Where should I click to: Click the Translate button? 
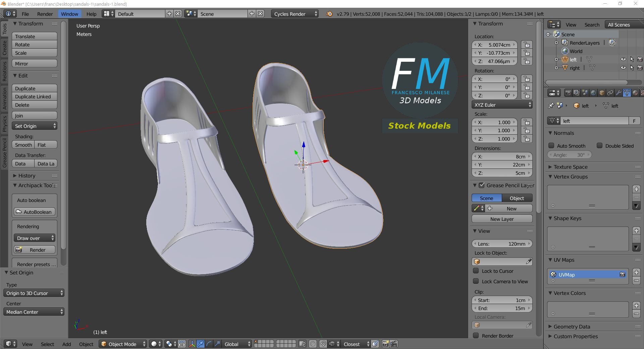coord(35,36)
